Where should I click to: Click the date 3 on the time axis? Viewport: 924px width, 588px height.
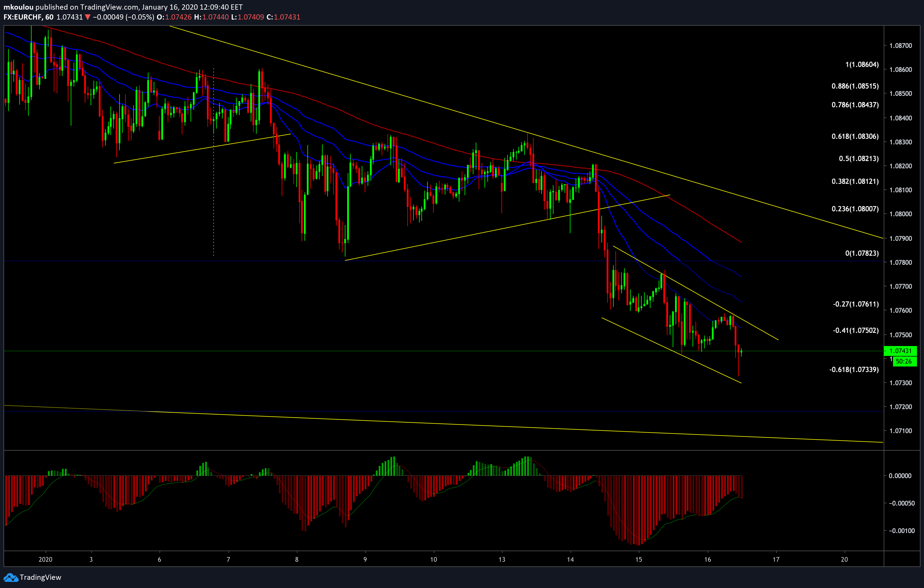click(x=91, y=560)
